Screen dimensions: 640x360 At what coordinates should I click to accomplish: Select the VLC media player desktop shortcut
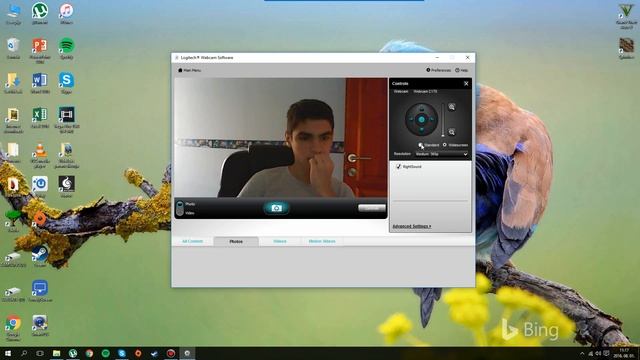40,155
